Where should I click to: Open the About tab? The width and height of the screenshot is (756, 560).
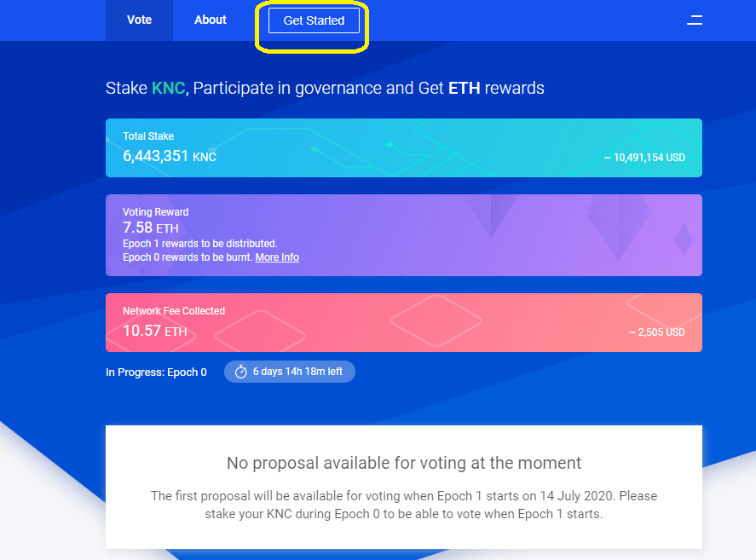tap(210, 20)
